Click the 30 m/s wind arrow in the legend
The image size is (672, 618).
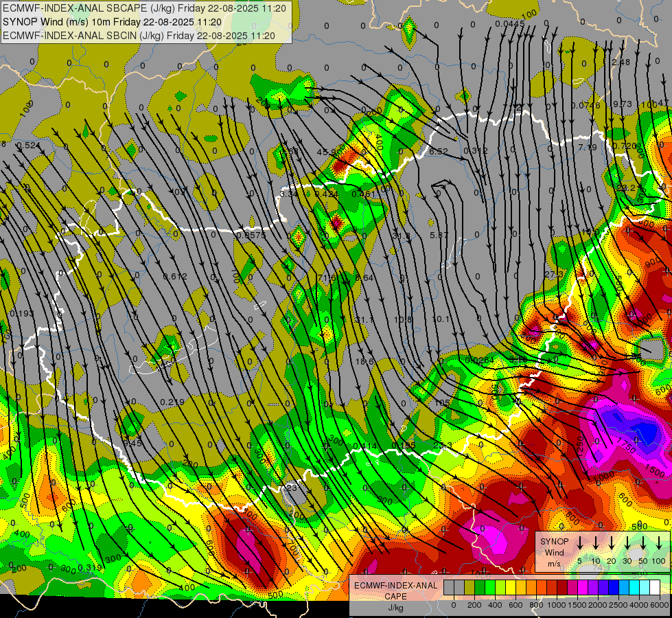click(627, 543)
